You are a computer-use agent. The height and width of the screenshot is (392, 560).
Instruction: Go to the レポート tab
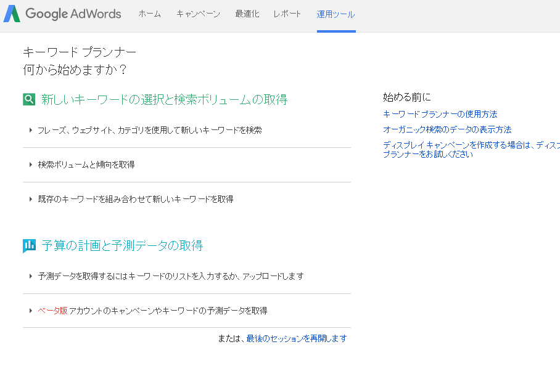pos(287,14)
